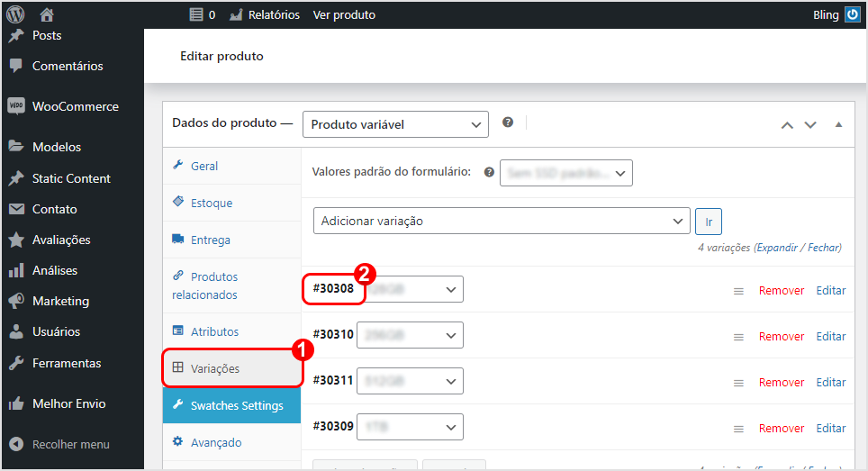Collapse menu with Recolher menu arrow icon

click(16, 444)
